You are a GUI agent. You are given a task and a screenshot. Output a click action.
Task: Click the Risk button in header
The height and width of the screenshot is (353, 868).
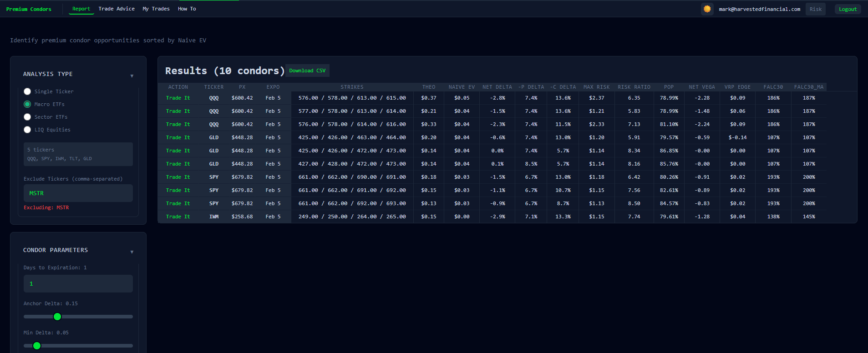coord(815,9)
